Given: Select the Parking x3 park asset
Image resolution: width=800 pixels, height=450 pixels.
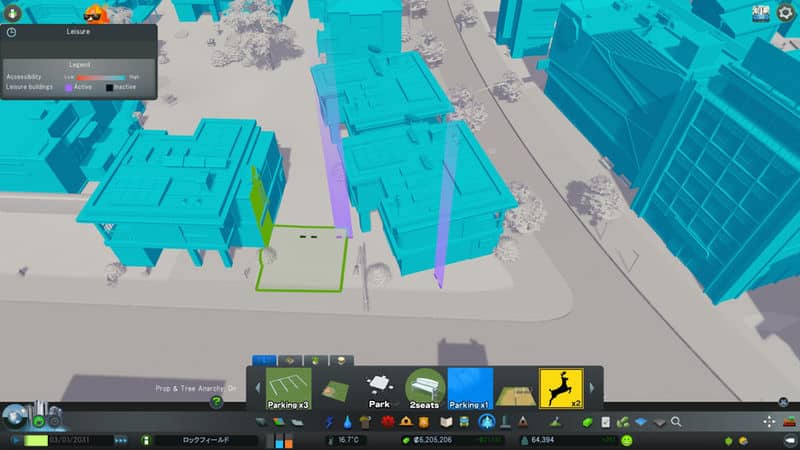Looking at the screenshot, I should (x=288, y=387).
